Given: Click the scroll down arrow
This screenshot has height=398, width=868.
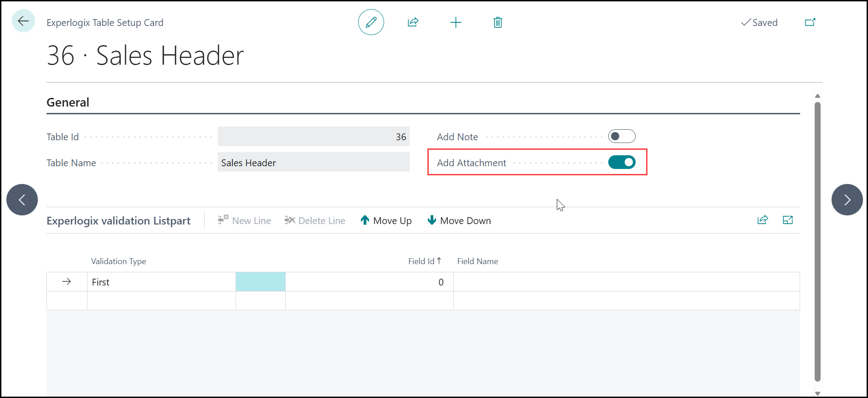Looking at the screenshot, I should (x=817, y=393).
